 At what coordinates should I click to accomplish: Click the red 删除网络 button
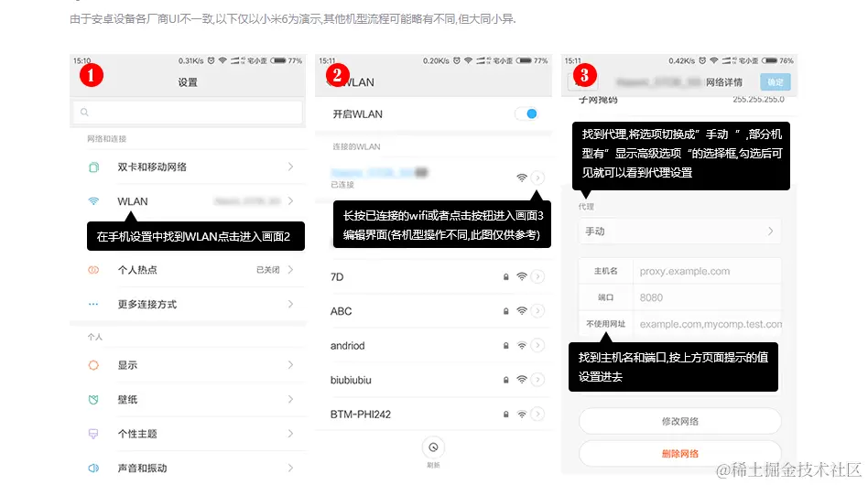click(x=679, y=454)
